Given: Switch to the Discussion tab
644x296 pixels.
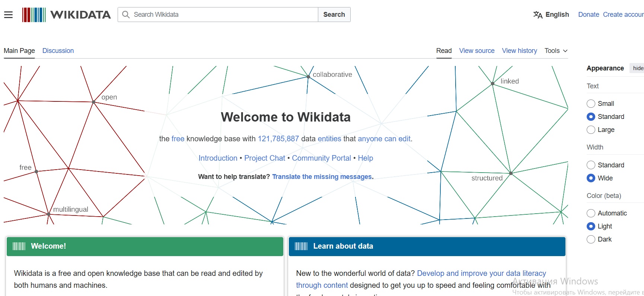Looking at the screenshot, I should point(58,51).
